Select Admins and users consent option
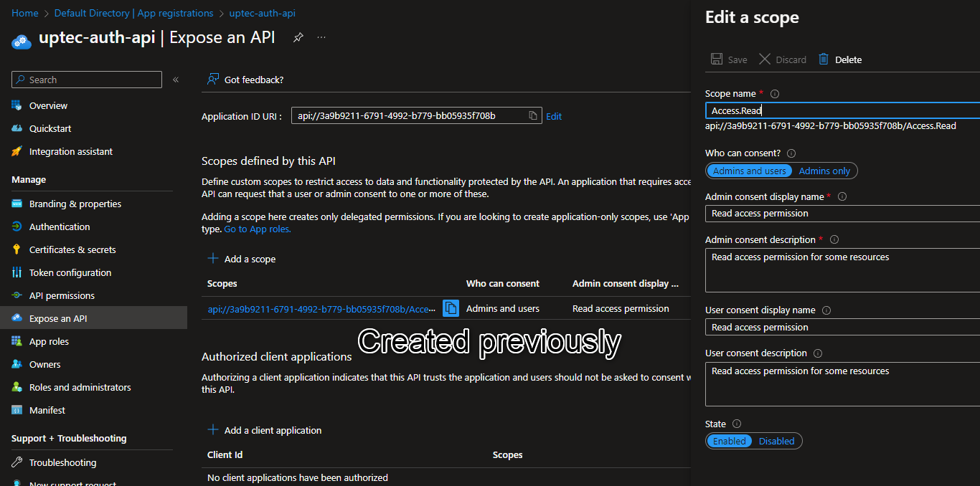 pos(749,171)
